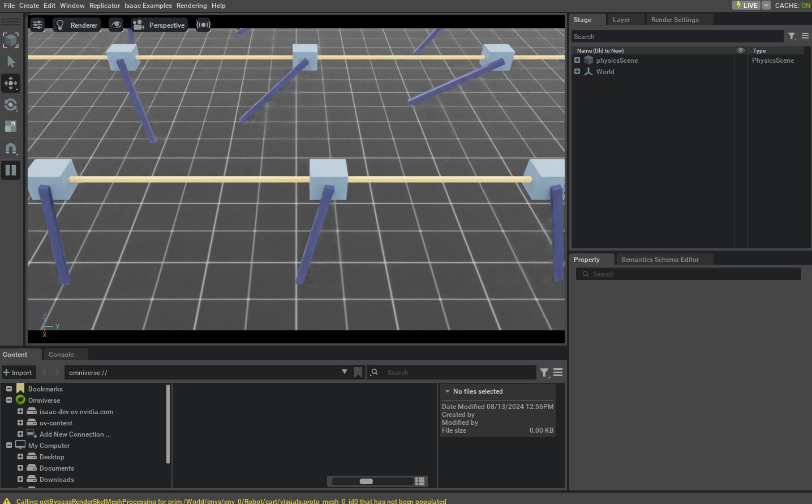The height and width of the screenshot is (504, 812).
Task: Select the Rotate tool in left toolbar
Action: click(11, 105)
